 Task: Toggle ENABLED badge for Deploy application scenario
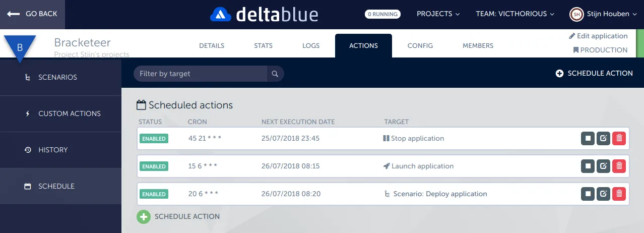tap(154, 194)
